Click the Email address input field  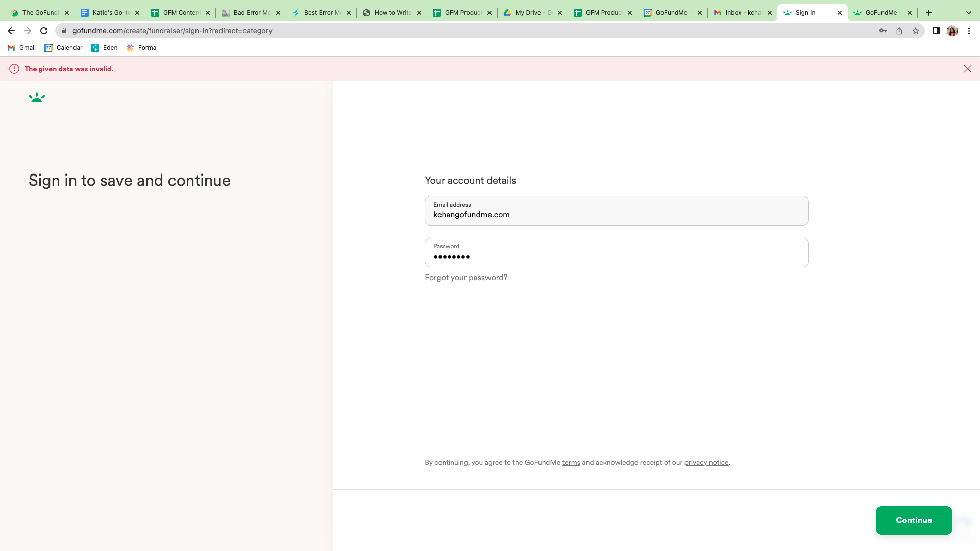click(616, 211)
